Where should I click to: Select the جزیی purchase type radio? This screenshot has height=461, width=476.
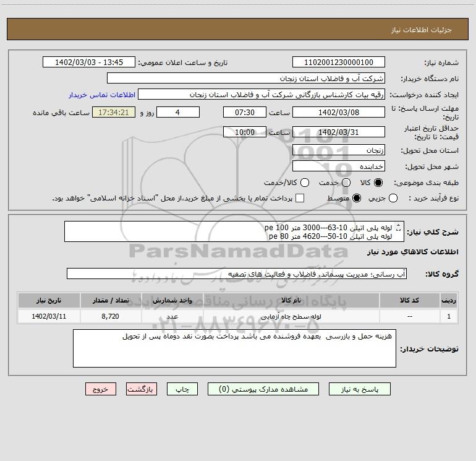coord(393,198)
